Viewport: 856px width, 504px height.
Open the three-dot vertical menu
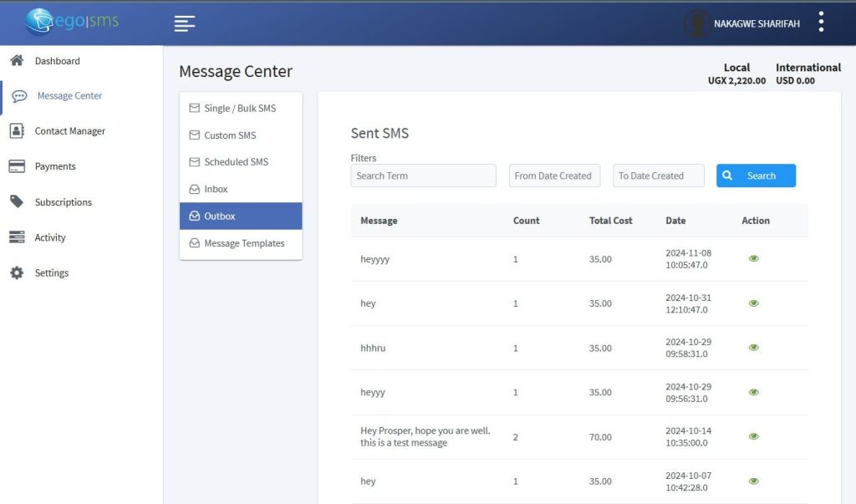[x=821, y=23]
